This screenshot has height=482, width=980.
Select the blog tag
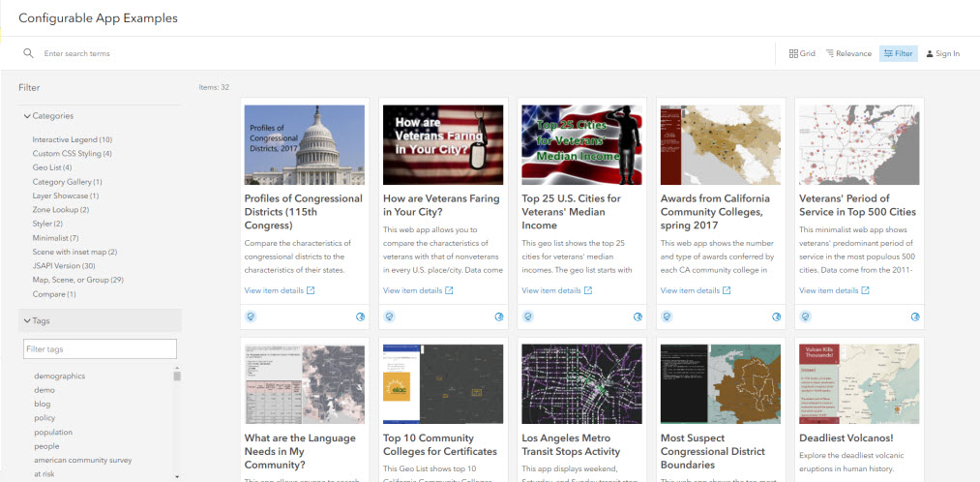click(x=43, y=404)
